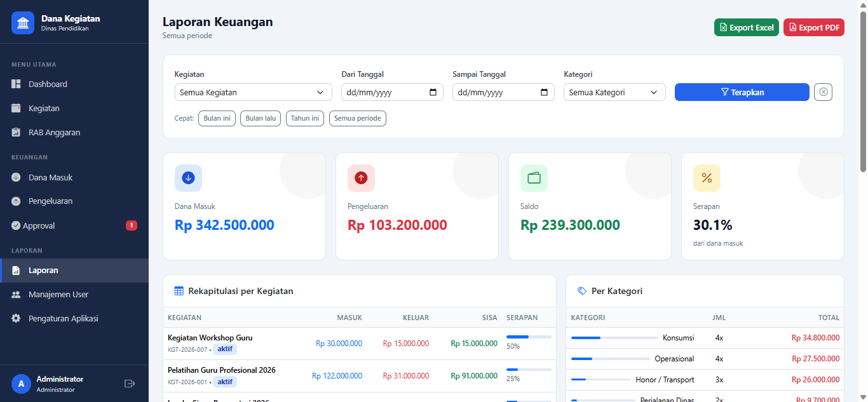Click the Dari Tanggal date field
This screenshot has width=868, height=402.
coord(392,92)
